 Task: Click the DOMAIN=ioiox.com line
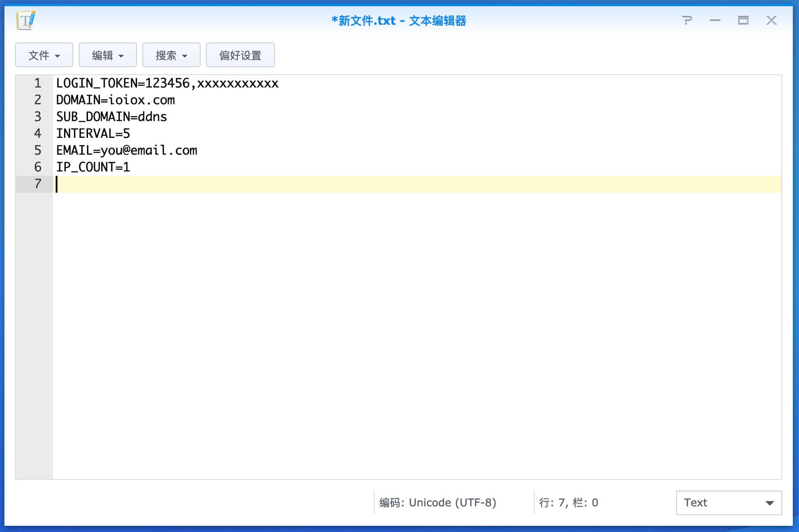pos(115,100)
